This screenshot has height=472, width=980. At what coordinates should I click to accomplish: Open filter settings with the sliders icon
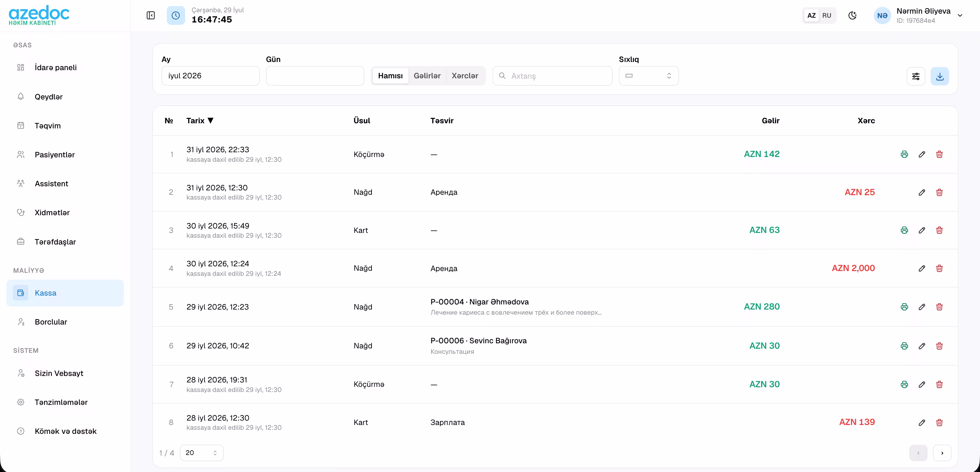(916, 76)
